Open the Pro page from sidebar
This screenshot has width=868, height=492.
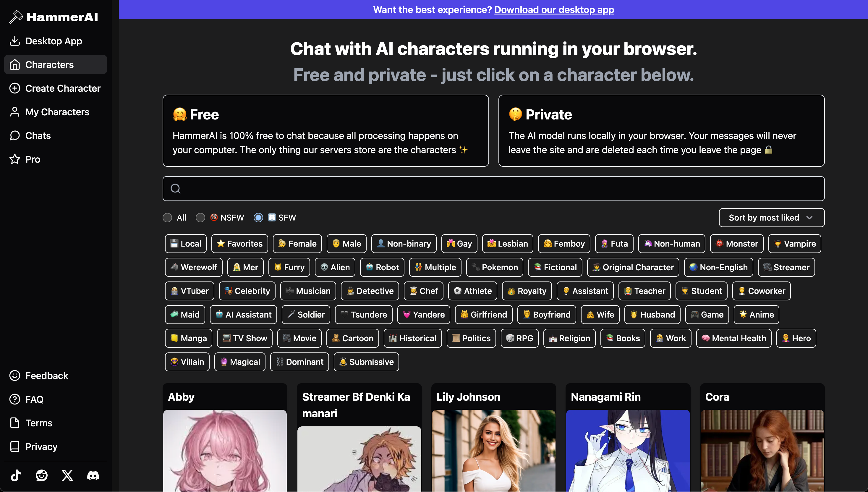click(55, 159)
